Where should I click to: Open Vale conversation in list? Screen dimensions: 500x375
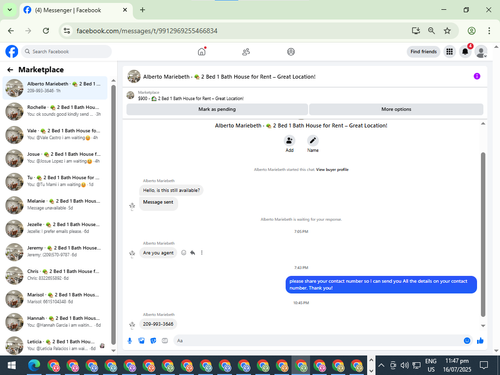tap(55, 134)
